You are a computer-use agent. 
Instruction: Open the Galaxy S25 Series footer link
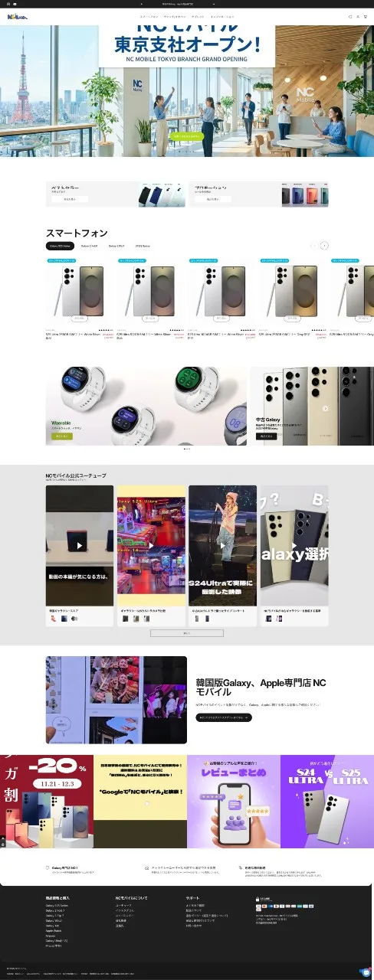tap(57, 905)
